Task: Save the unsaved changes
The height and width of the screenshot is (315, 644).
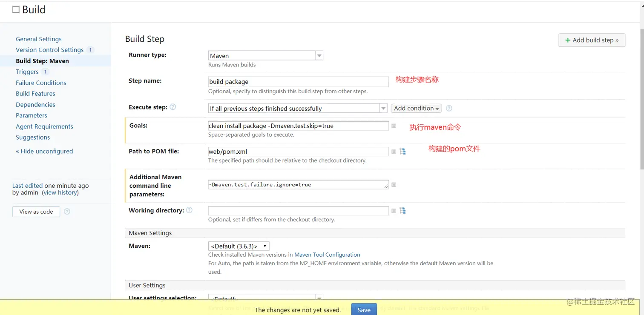Action: pos(364,310)
